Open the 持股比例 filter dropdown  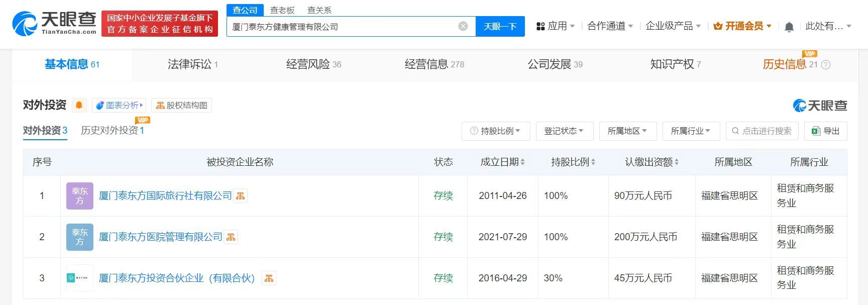495,131
